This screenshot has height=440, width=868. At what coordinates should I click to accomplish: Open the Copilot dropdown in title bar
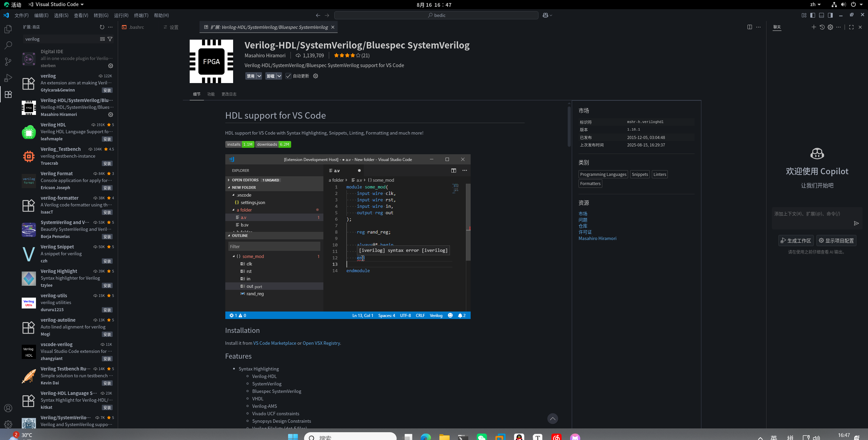pos(551,15)
